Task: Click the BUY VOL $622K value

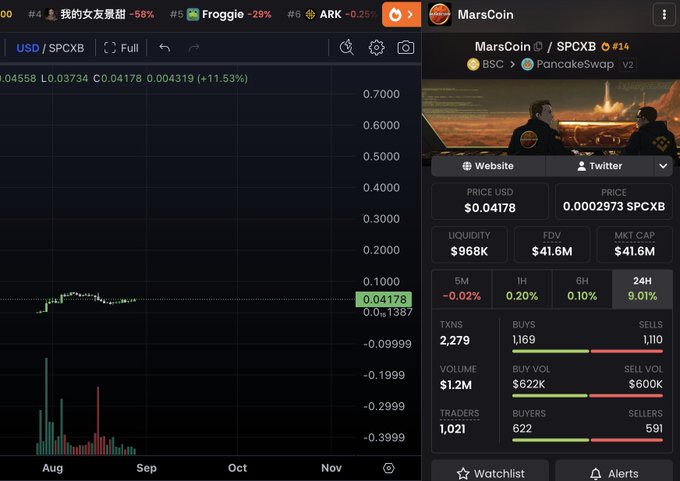Action: (528, 384)
